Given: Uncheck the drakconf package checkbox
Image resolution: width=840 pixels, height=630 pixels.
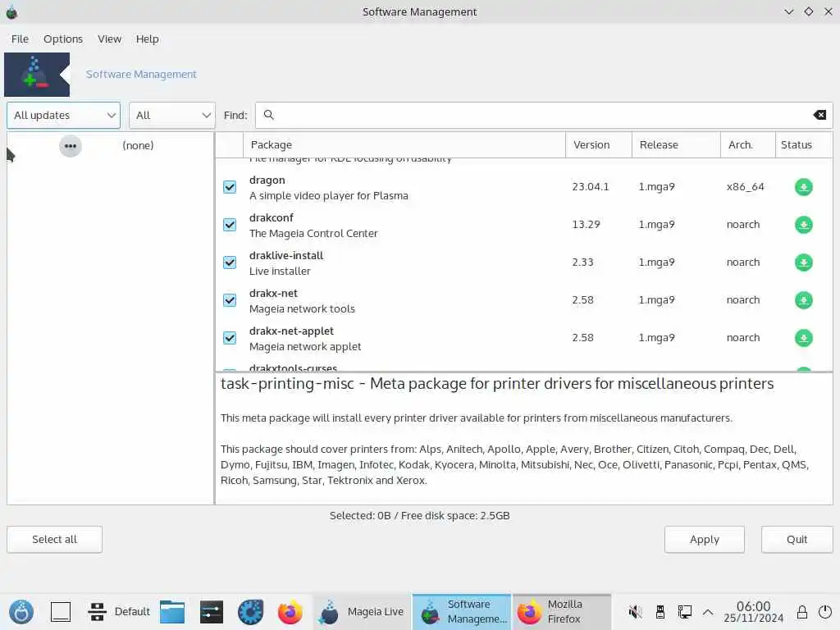Looking at the screenshot, I should coord(230,225).
